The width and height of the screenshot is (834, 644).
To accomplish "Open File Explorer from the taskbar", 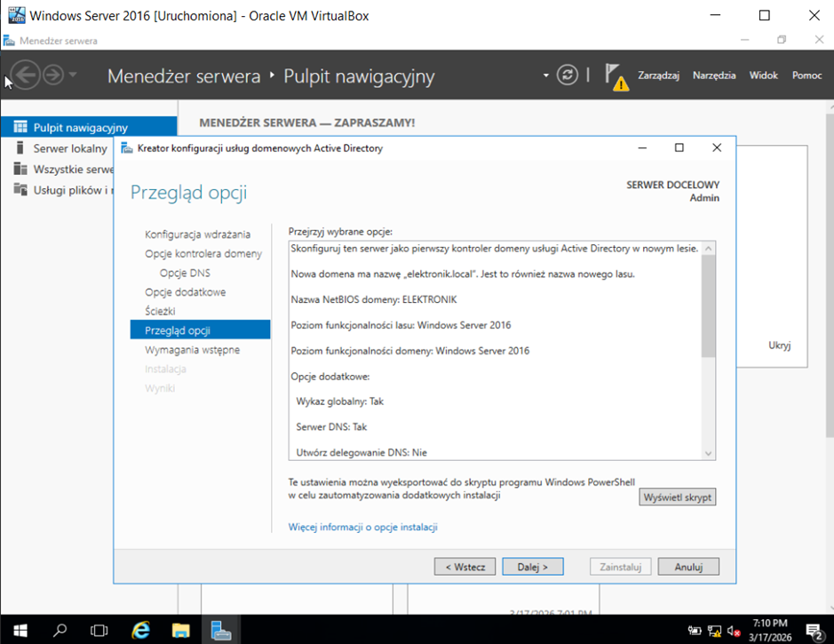I will [180, 630].
